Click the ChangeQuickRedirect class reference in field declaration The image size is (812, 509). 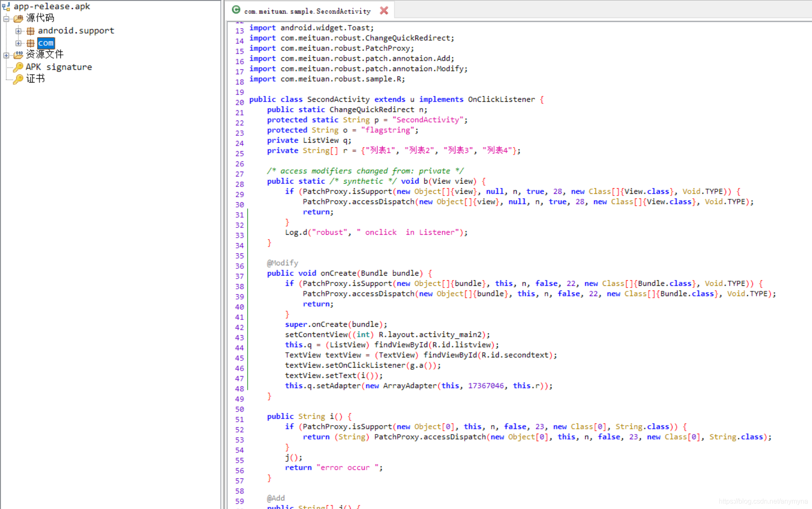tap(372, 109)
